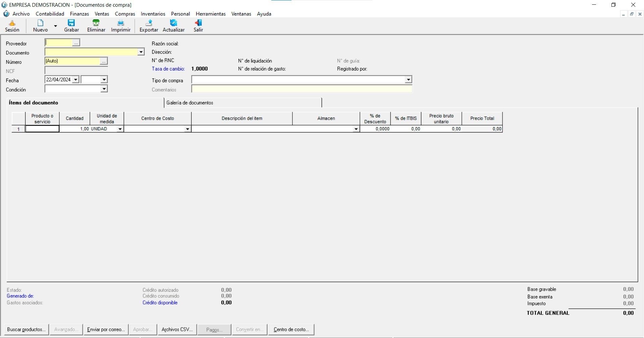Open the Nuevo dropdown arrow
This screenshot has width=644, height=338.
coord(56,26)
